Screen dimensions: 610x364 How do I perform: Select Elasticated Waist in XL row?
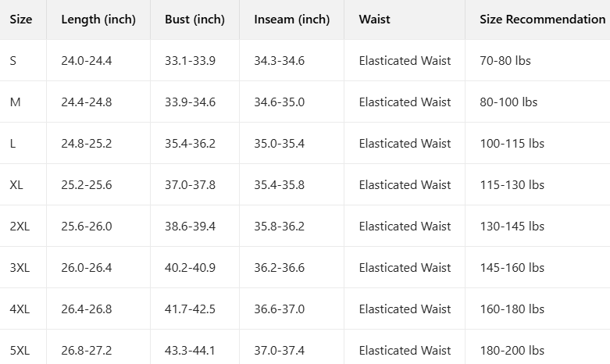tap(405, 184)
